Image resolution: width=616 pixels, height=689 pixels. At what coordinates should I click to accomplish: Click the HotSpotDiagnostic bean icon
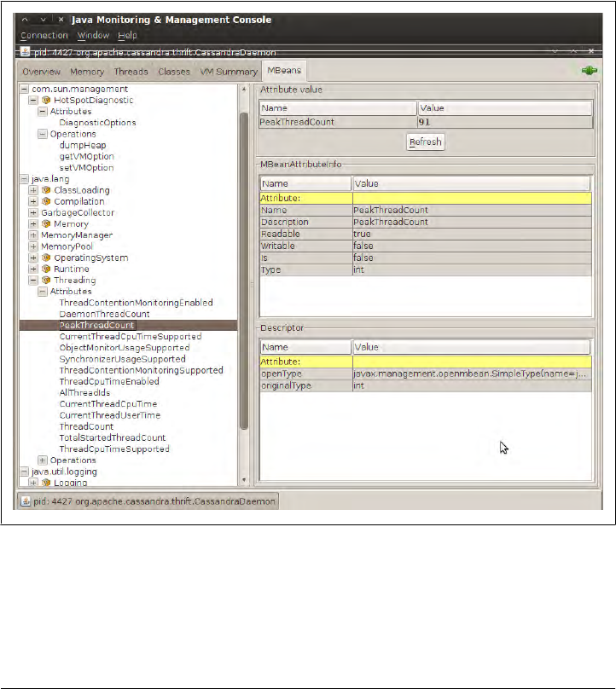pos(46,100)
